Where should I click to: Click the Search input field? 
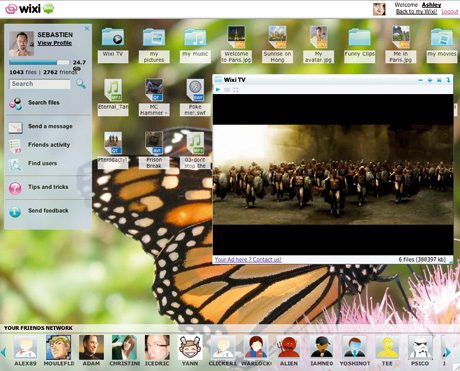pyautogui.click(x=40, y=84)
